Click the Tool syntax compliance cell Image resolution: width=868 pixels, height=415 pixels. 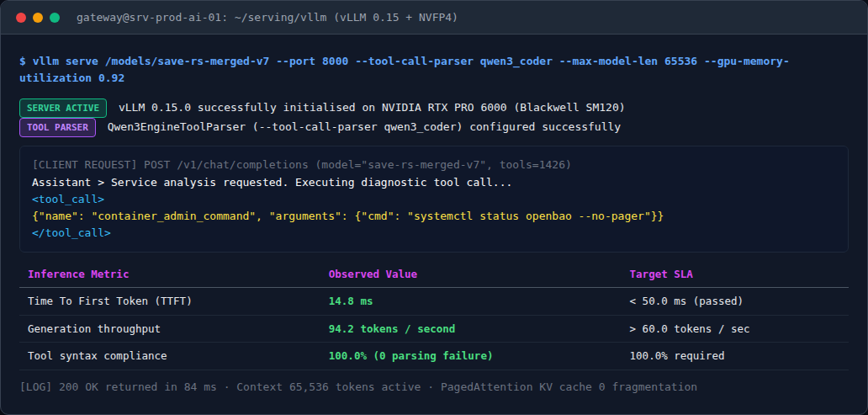click(x=97, y=356)
